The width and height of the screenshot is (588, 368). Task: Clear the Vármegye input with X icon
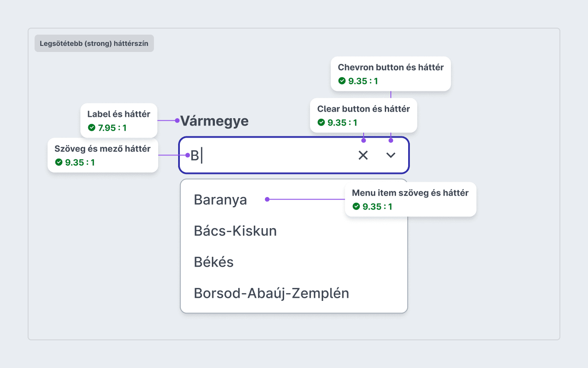pyautogui.click(x=363, y=155)
